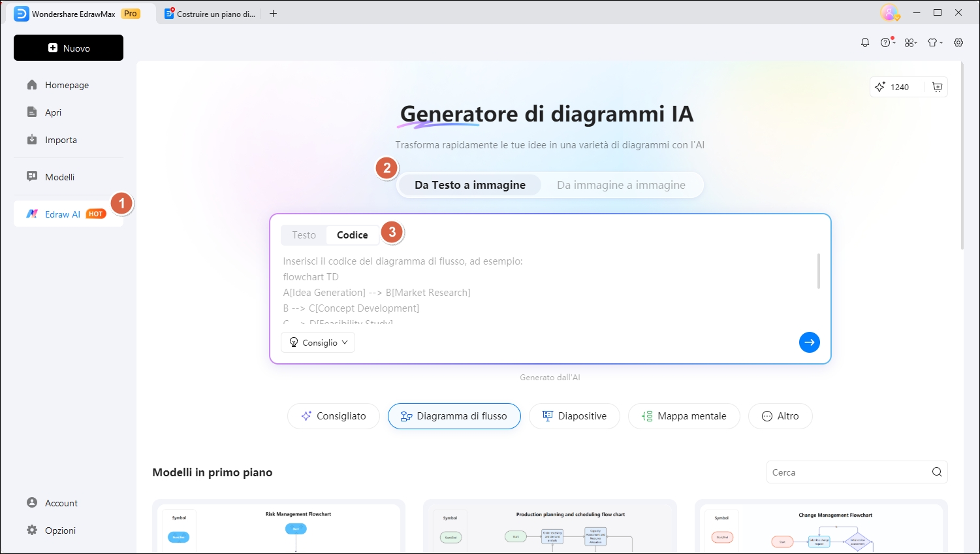
Task: Click the apps grid icon in top bar
Action: pyautogui.click(x=910, y=42)
